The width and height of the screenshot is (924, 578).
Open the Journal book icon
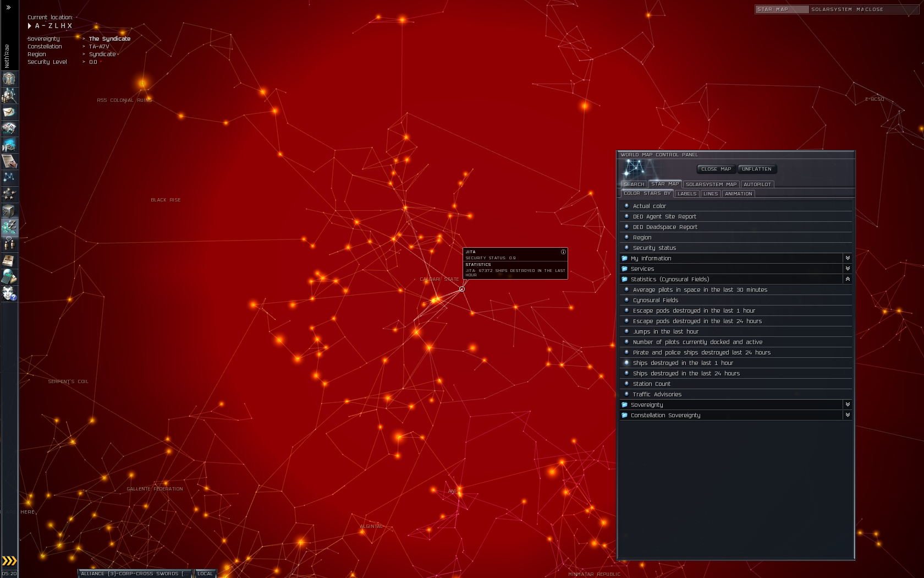click(x=9, y=260)
